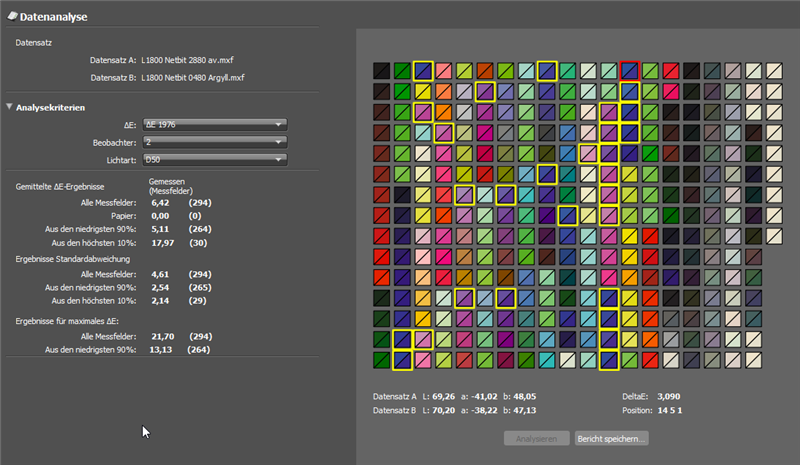Select the patch at the grid's bottom-right corner
Viewport: 800px width, 465px height.
(x=754, y=360)
